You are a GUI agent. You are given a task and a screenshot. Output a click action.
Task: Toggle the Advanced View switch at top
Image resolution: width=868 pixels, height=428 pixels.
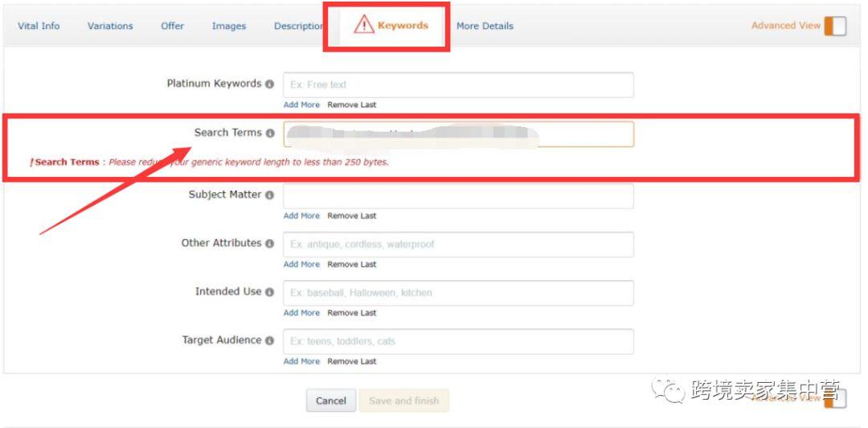click(x=835, y=26)
